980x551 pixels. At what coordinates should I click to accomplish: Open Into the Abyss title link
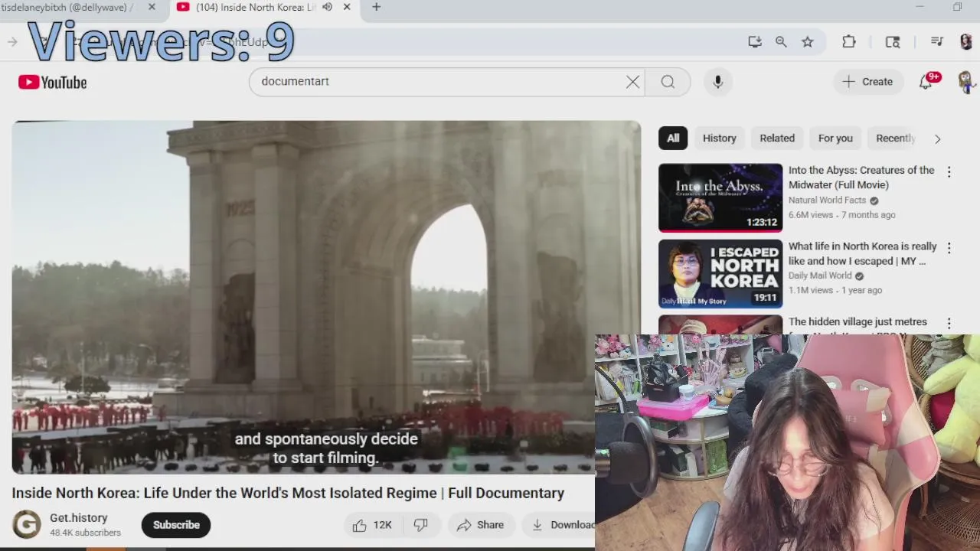(x=861, y=178)
